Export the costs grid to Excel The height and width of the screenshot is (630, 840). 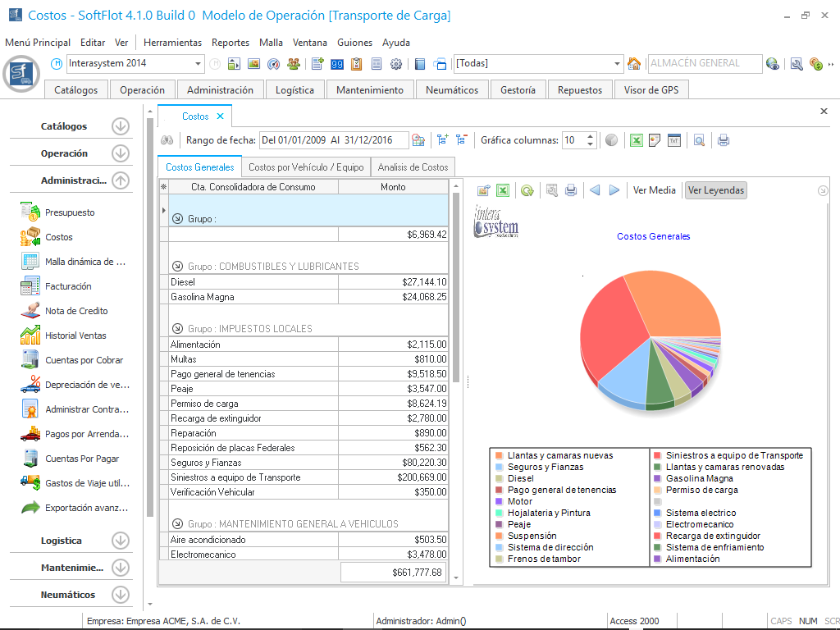(x=636, y=140)
